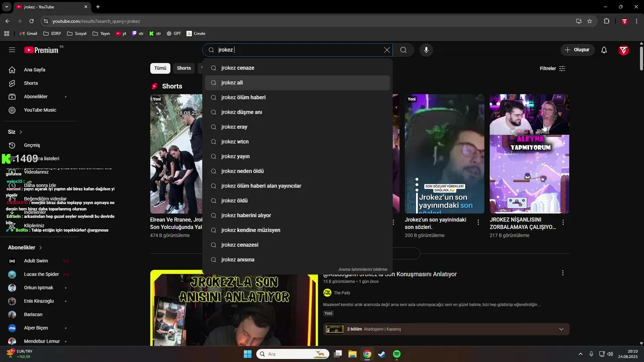The width and height of the screenshot is (644, 362).
Task: Choose suggestion jrokez kendine müzisyen
Action: (297, 230)
